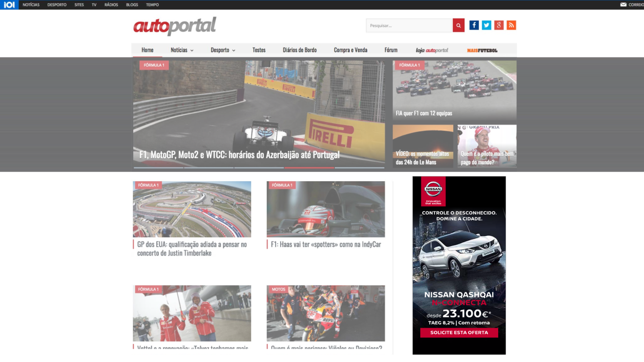Viewport: 644px width, 362px height.
Task: Select the third carousel slide indicator
Action: tap(259, 168)
